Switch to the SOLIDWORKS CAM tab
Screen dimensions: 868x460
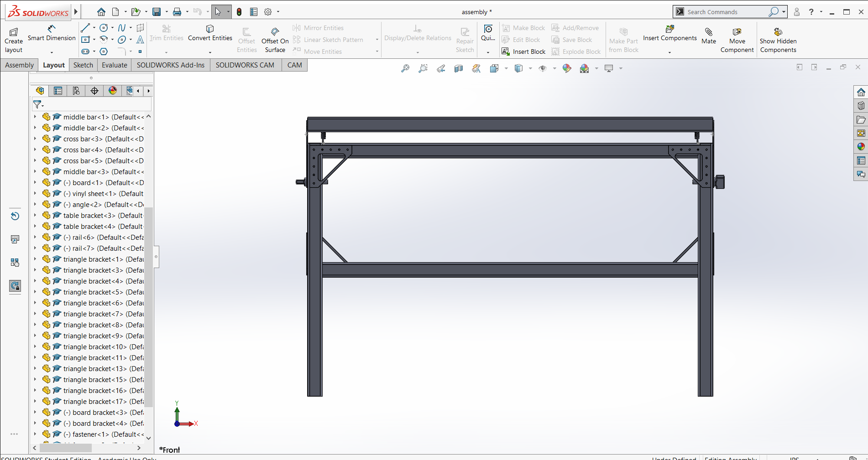[245, 65]
